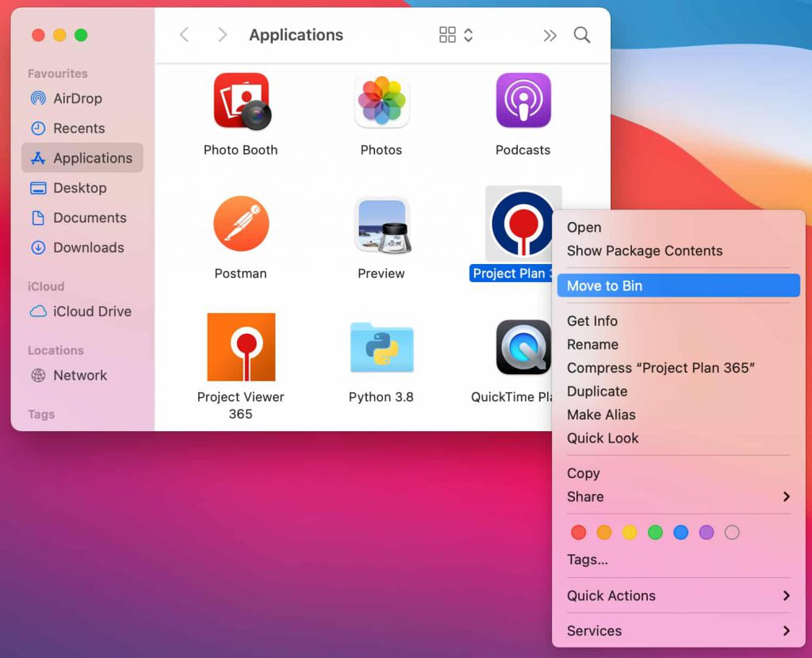This screenshot has height=658, width=812.
Task: Open Downloads in the sidebar
Action: (82, 247)
